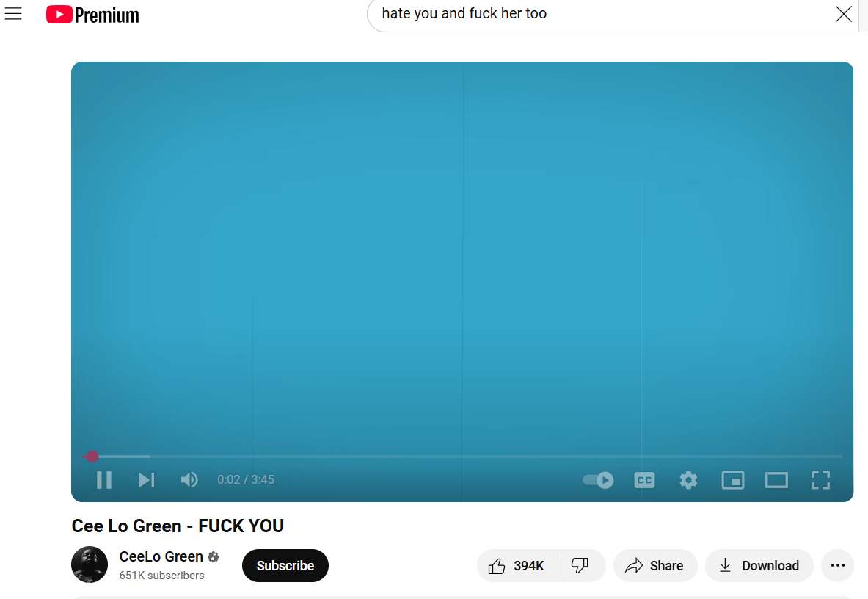Click the red progress scrubber knob
868x599 pixels.
pyautogui.click(x=92, y=457)
